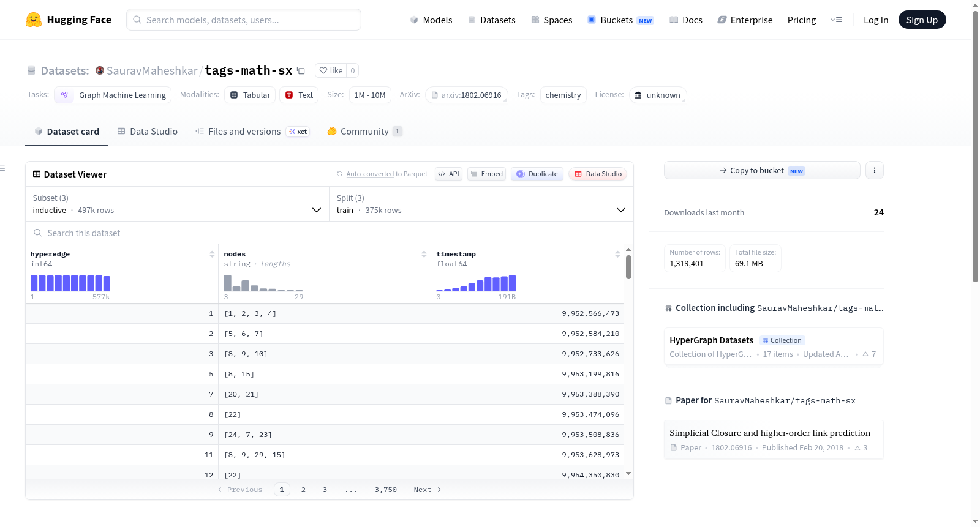Open the Enterprise page
Screen dimensions: 980x527
[745, 20]
